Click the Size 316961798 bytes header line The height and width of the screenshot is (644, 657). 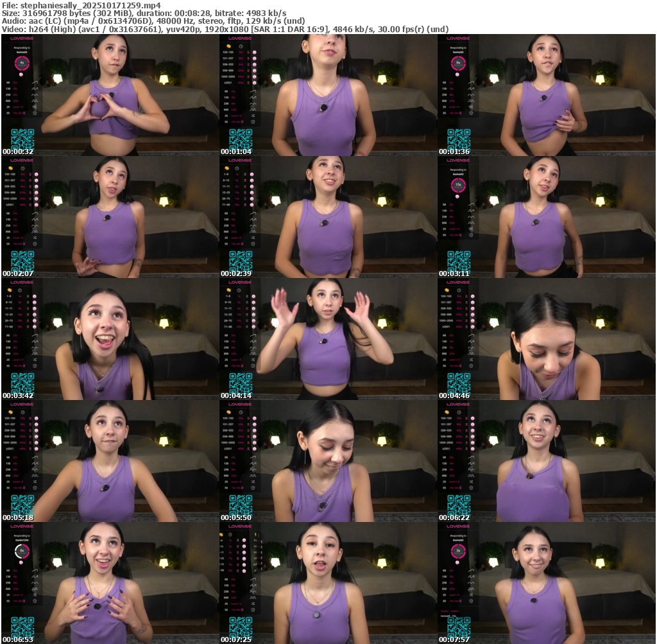(x=144, y=13)
